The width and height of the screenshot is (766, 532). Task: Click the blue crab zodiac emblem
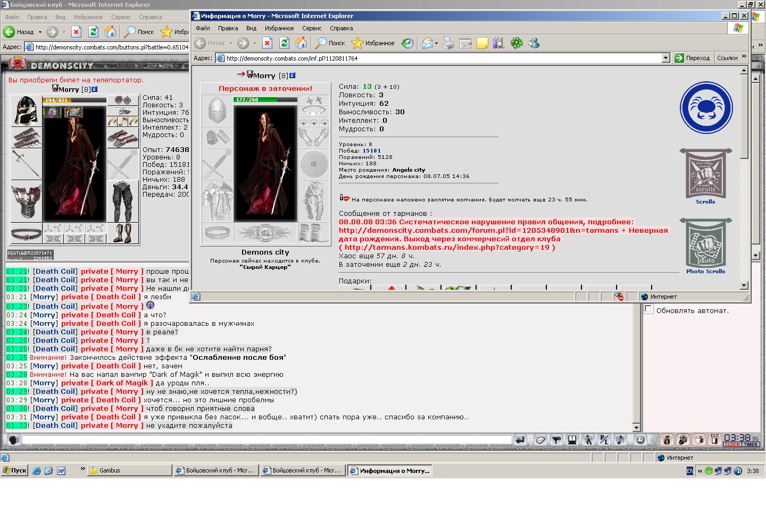coord(706,107)
